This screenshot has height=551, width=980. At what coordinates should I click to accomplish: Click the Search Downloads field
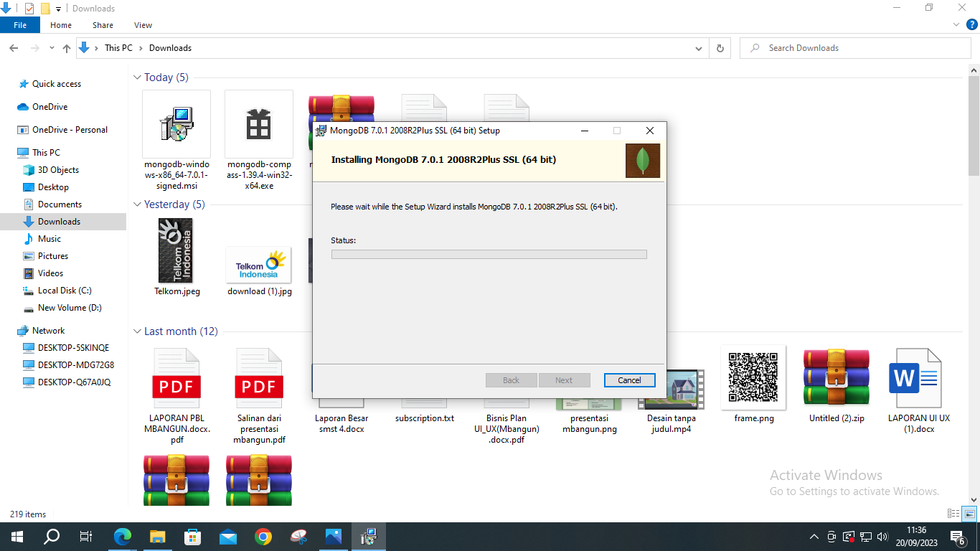(x=855, y=48)
